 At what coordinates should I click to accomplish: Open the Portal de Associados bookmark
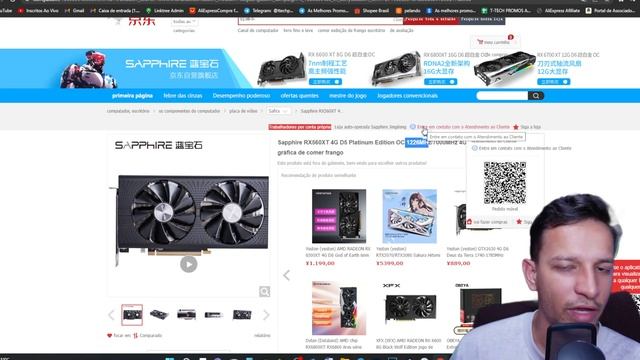coord(610,11)
